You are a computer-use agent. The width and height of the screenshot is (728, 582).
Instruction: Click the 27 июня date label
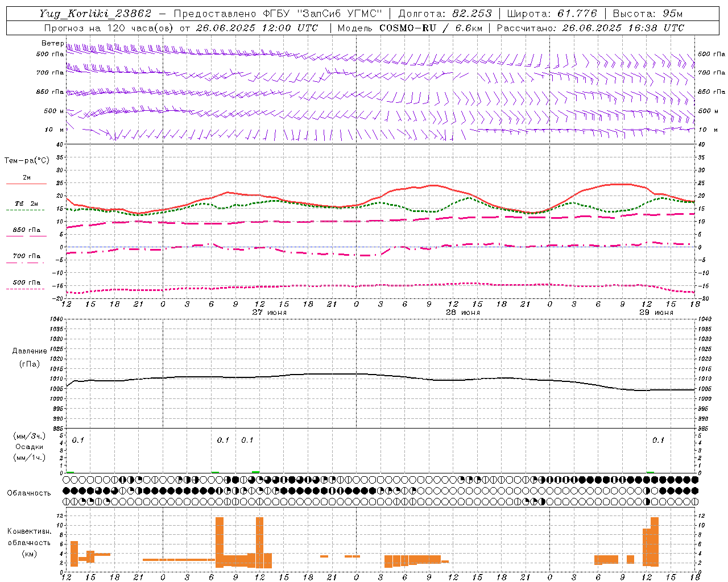point(270,313)
